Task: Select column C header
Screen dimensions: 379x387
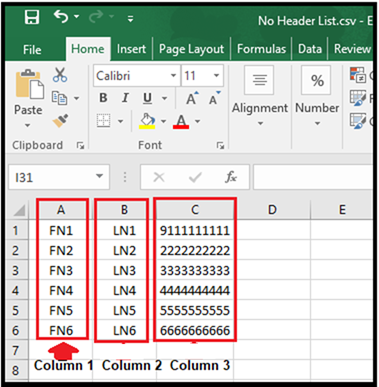Action: [195, 210]
